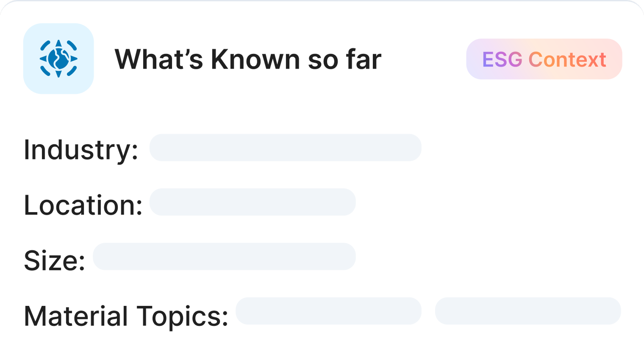Screen dimensions: 644x353
Task: Click the globe compass icon
Action: coord(58,59)
